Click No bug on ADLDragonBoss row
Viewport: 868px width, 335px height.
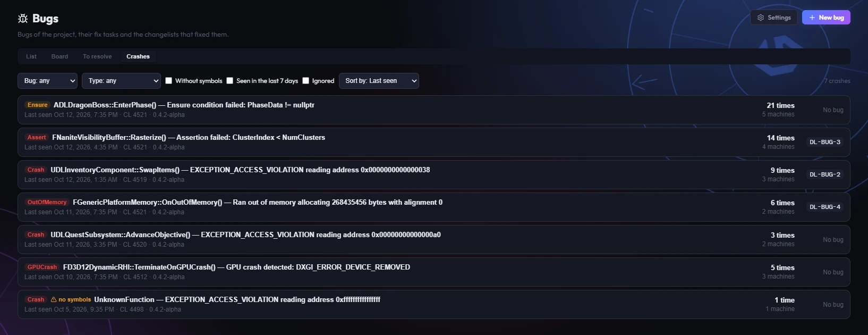pos(833,110)
